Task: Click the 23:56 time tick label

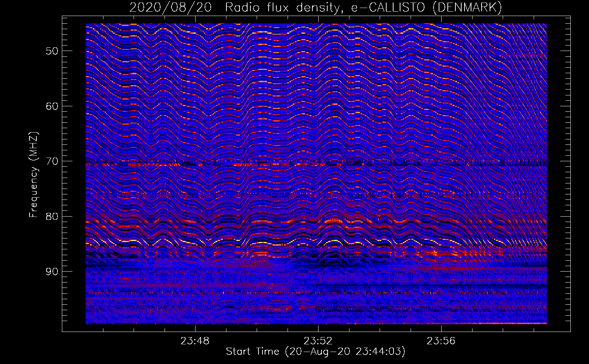Action: tap(441, 341)
